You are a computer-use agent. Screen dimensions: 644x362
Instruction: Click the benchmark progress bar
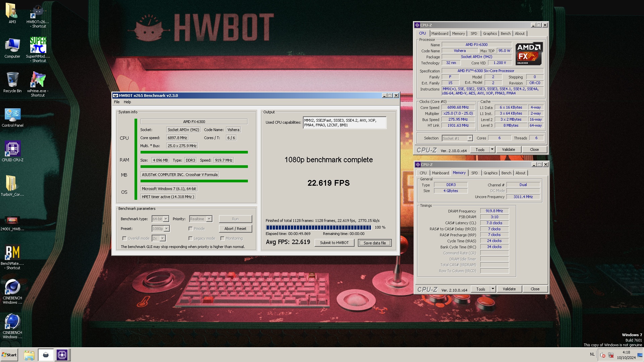tap(318, 228)
